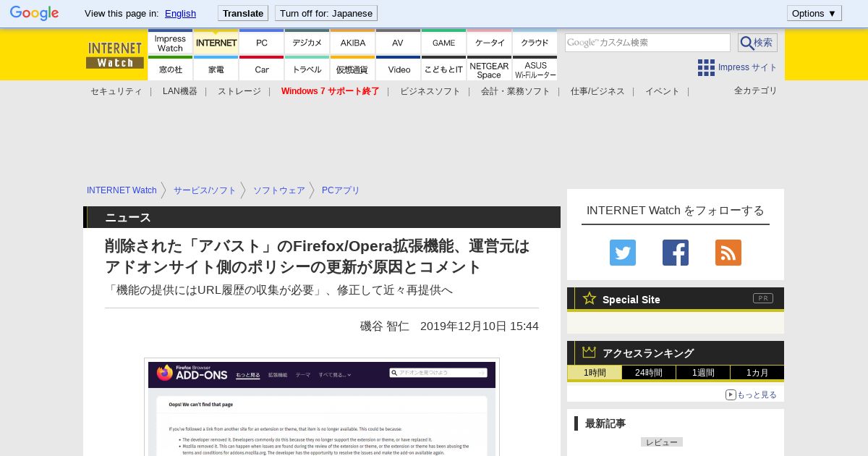Open the AKIBA site tab

tap(353, 43)
